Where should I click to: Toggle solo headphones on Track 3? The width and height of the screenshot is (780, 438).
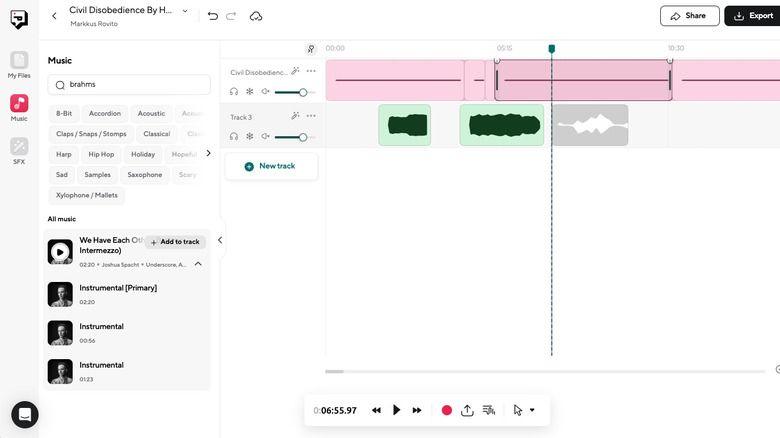click(x=234, y=136)
